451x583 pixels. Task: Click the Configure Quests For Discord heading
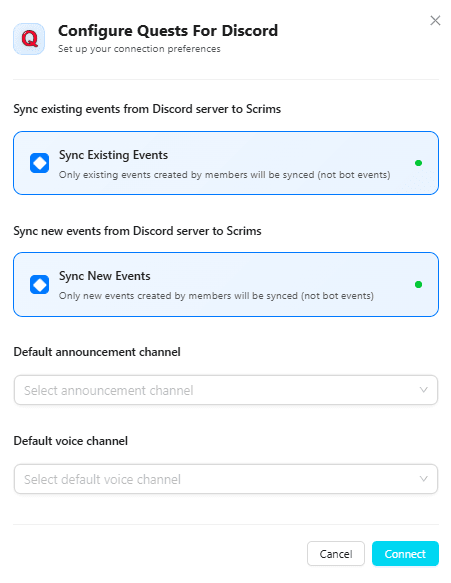pos(168,31)
